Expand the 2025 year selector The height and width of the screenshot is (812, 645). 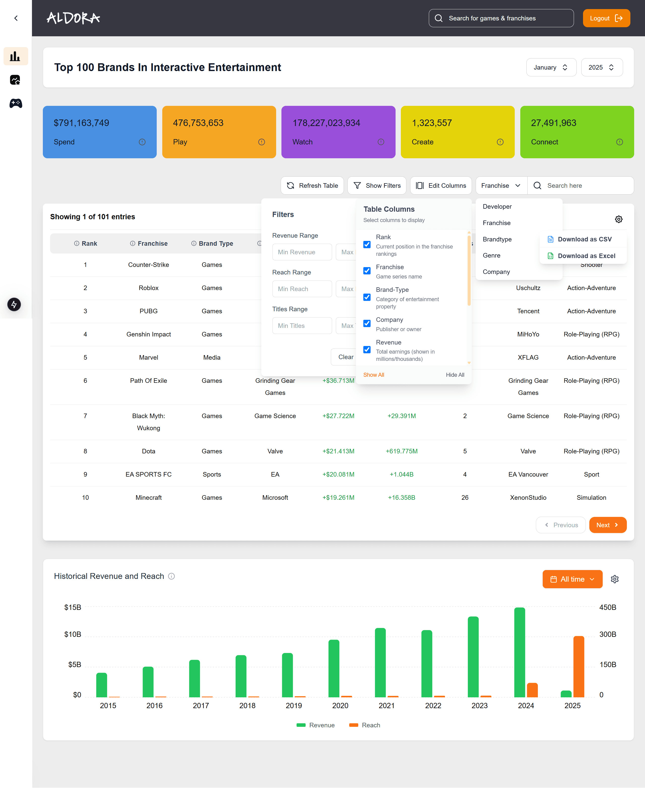click(x=601, y=67)
